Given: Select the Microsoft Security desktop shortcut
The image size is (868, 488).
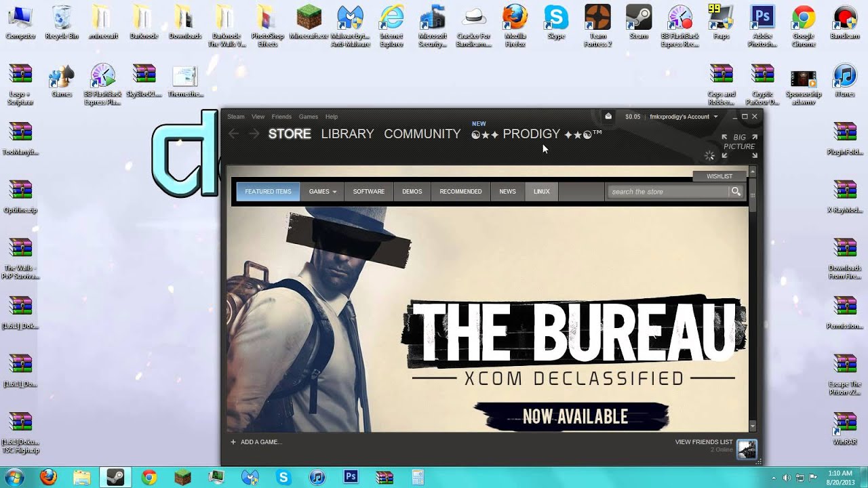Looking at the screenshot, I should click(x=433, y=26).
